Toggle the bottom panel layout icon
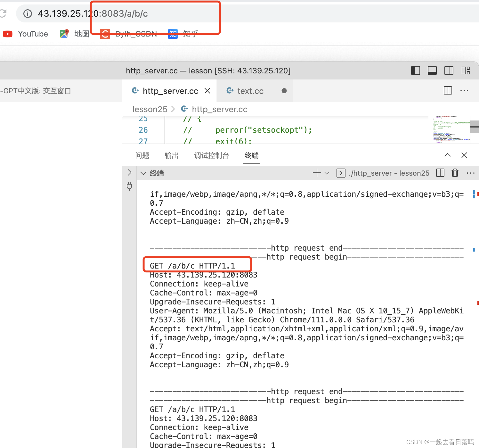Screen dimensions: 479x448 (x=432, y=71)
